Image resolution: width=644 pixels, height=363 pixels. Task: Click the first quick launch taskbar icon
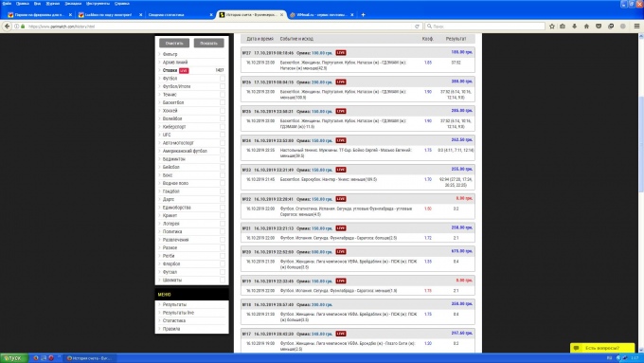pos(36,358)
